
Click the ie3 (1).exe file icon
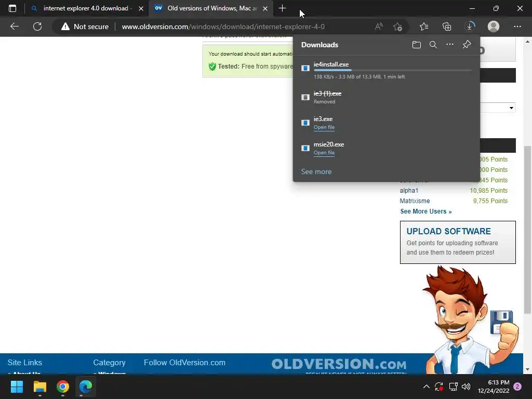tap(305, 97)
